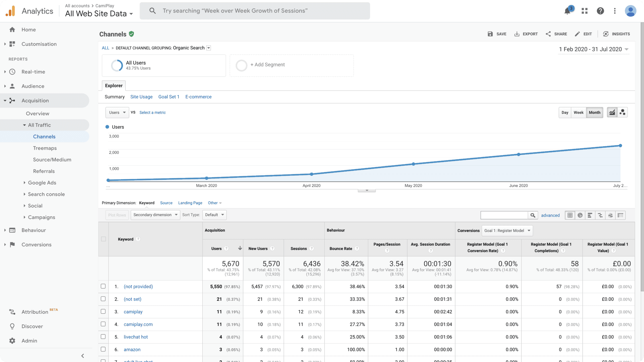Switch to the Site Usage tab
The height and width of the screenshot is (362, 644).
[x=141, y=97]
